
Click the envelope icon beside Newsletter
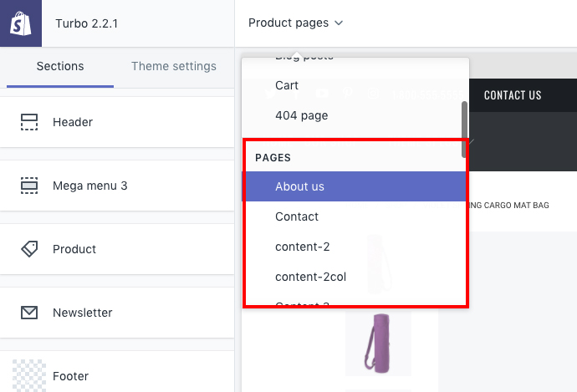pyautogui.click(x=29, y=313)
